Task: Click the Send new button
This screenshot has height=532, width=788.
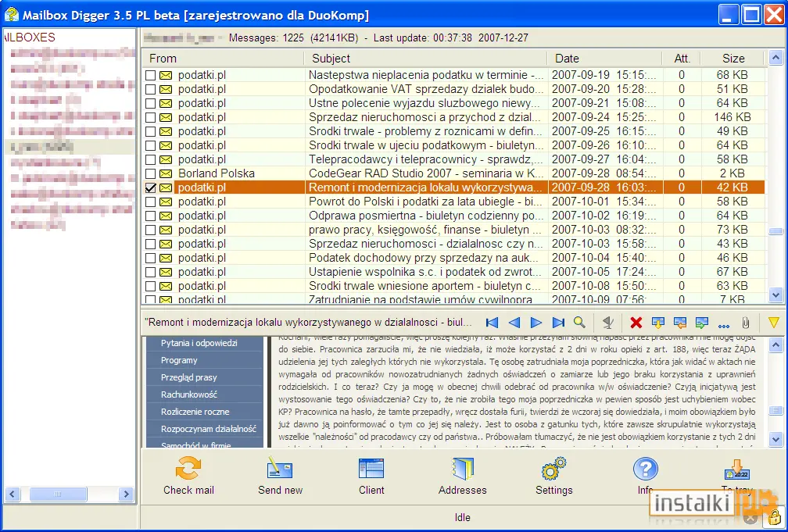Action: (x=280, y=475)
